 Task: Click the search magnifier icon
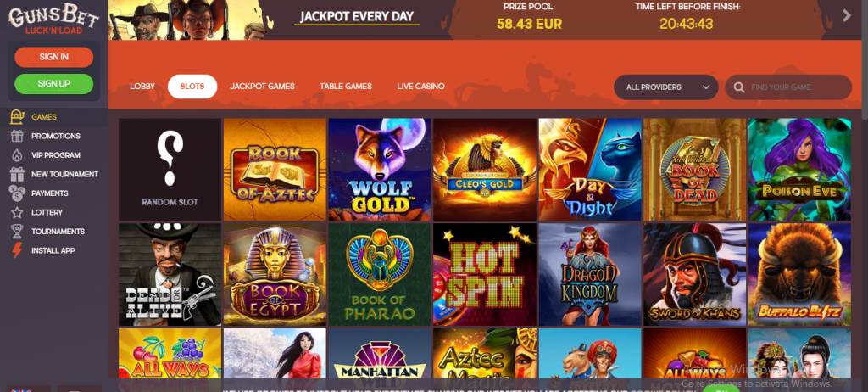pos(739,87)
